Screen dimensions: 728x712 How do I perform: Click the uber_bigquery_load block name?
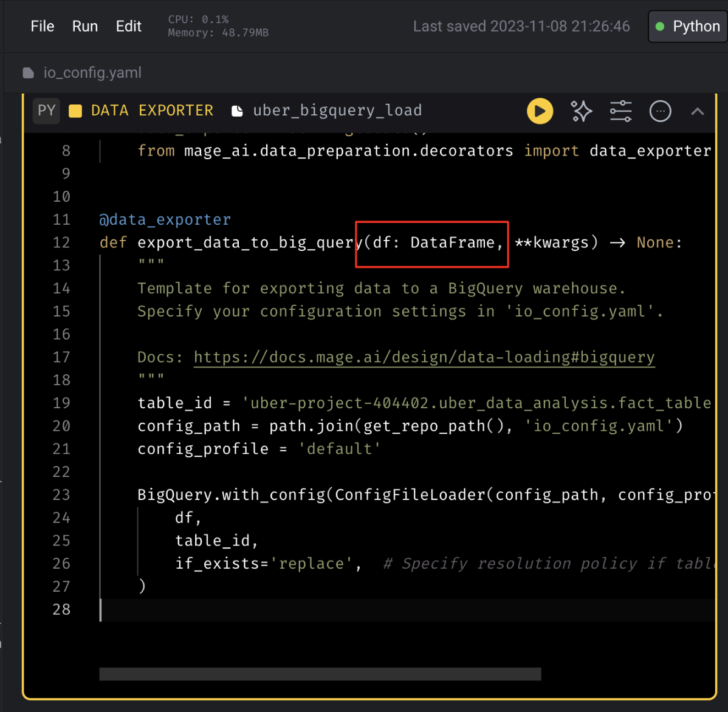click(x=337, y=111)
